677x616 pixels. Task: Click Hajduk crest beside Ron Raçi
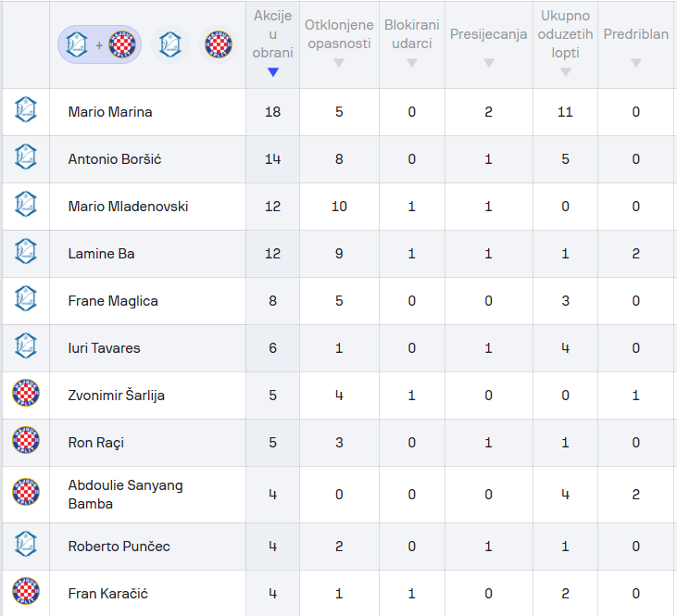[26, 440]
